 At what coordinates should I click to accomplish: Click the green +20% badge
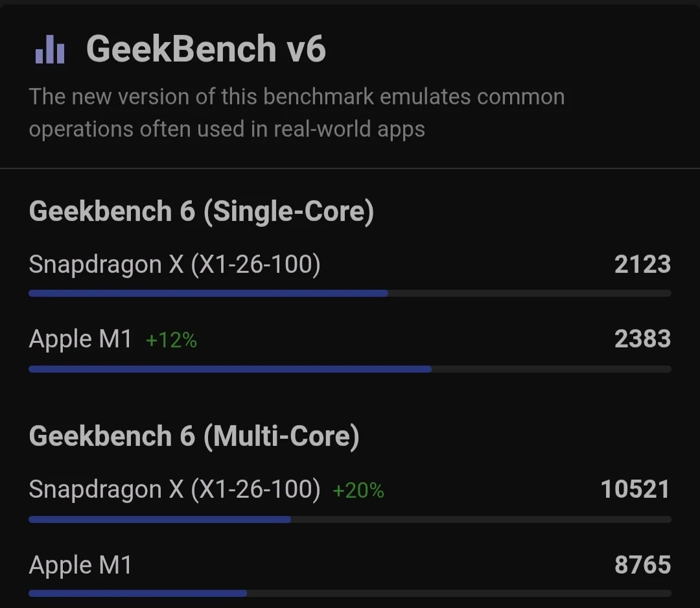point(358,491)
